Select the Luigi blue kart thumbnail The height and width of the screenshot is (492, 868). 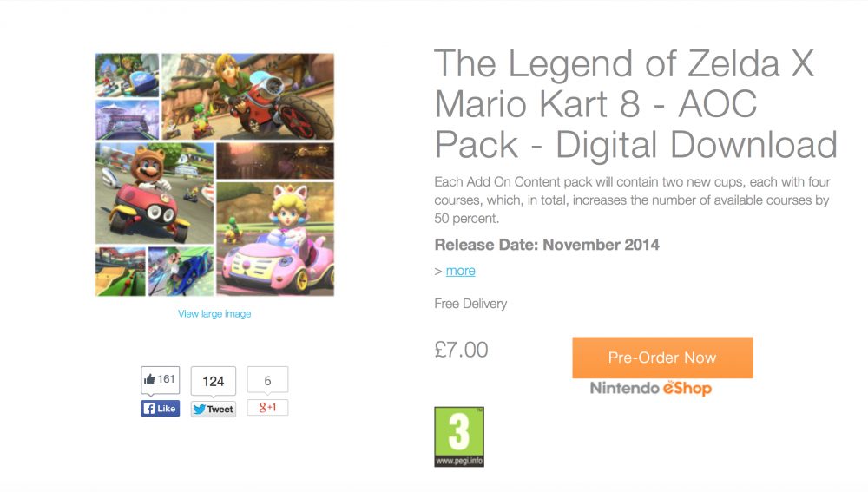tap(181, 272)
